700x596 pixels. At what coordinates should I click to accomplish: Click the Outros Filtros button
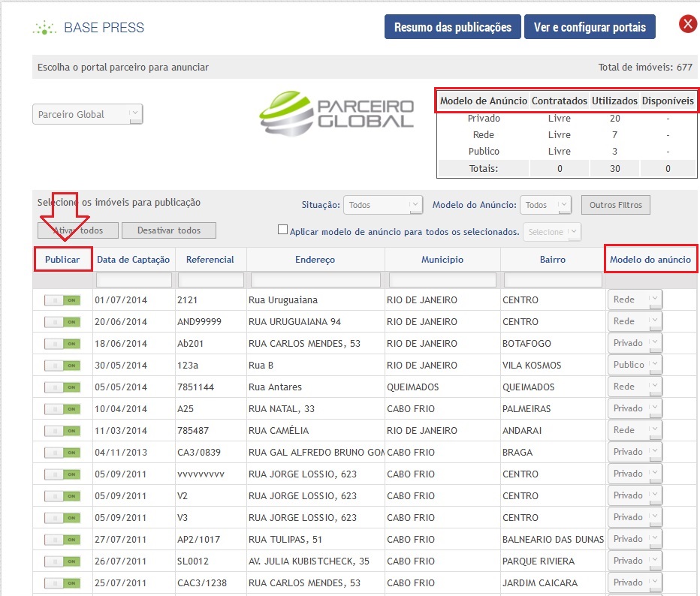(616, 205)
